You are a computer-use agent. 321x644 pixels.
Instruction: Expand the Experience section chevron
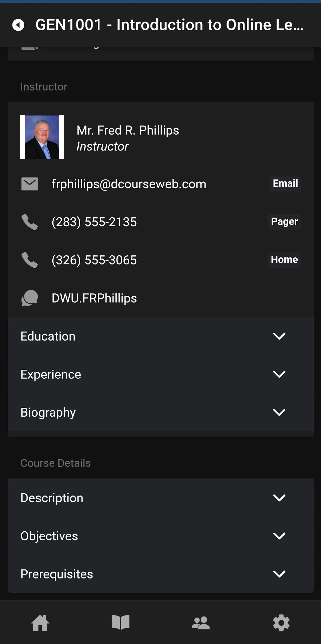pos(279,374)
